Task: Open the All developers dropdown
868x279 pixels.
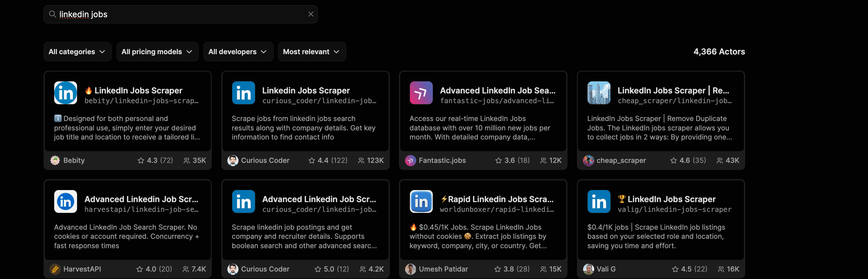Action: [x=238, y=52]
